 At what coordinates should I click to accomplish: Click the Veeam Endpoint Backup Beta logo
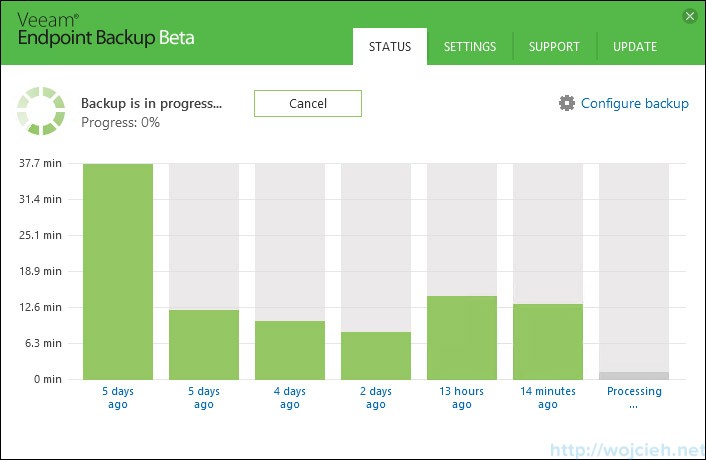tap(106, 30)
